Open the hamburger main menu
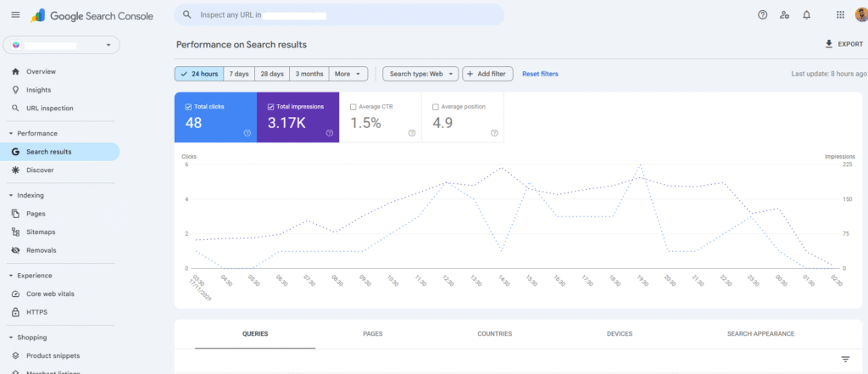Viewport: 868px width, 374px height. click(15, 15)
